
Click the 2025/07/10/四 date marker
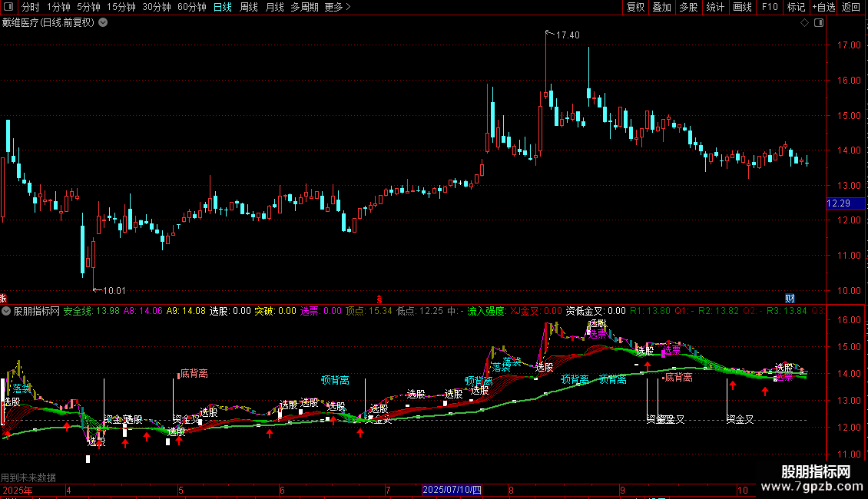[x=452, y=490]
